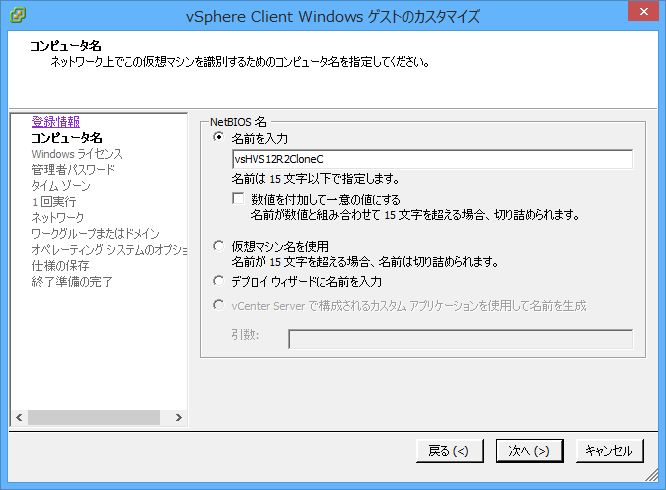Screen dimensions: 666x490
Task: Click ワークグループまたはドメイン step in sidebar
Action: (95, 234)
